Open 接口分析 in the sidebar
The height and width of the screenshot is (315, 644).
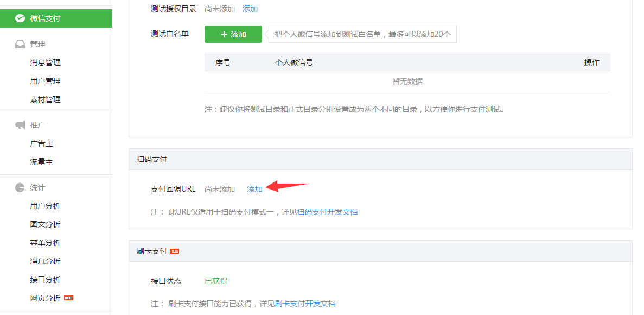45,280
